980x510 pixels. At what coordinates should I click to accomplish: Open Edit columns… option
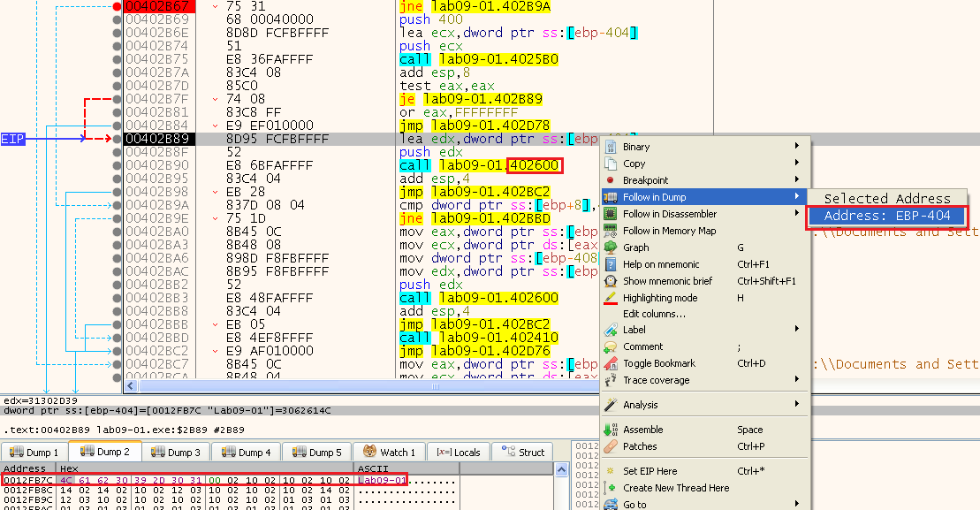tap(654, 314)
